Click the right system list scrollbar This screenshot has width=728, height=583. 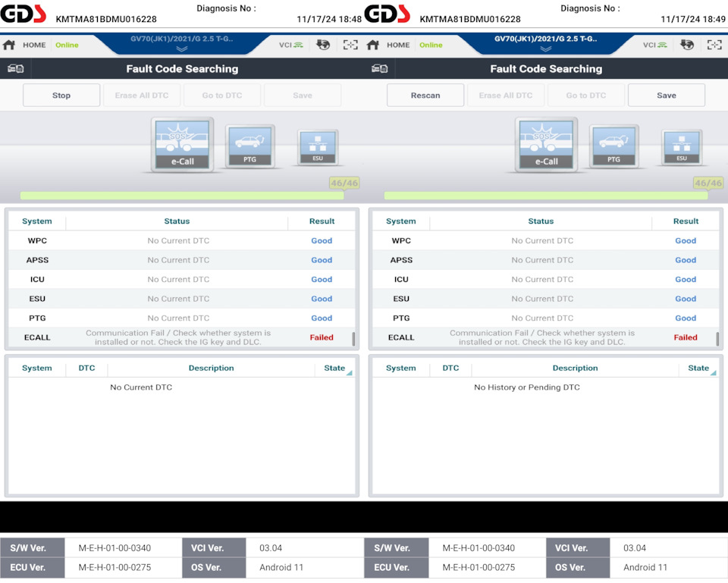tap(717, 339)
